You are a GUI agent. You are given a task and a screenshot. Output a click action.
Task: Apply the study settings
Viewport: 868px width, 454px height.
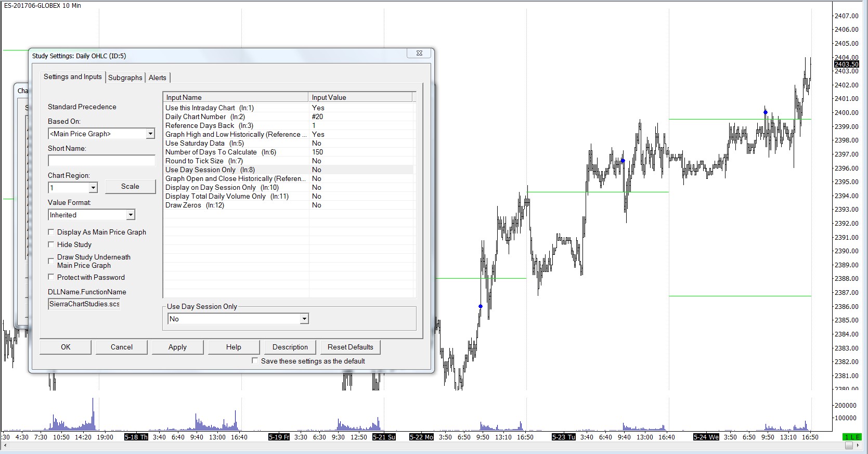[177, 347]
